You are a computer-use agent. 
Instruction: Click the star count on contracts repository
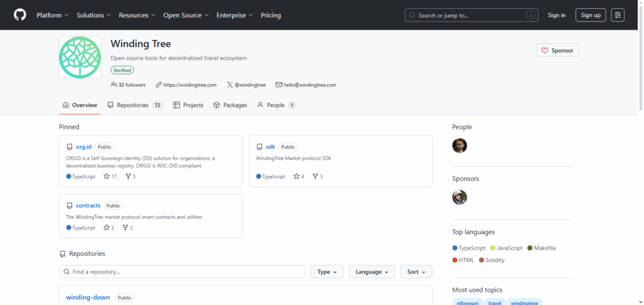coord(109,228)
